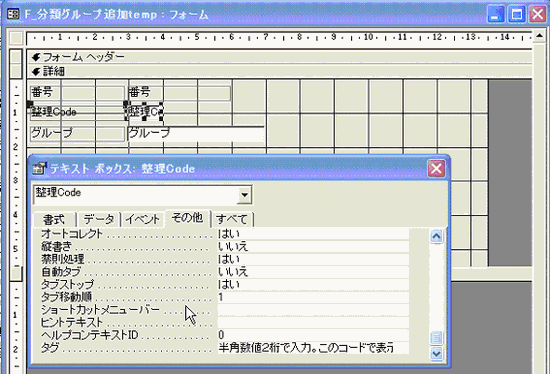Click the オートコレクト property value はい

point(313,234)
